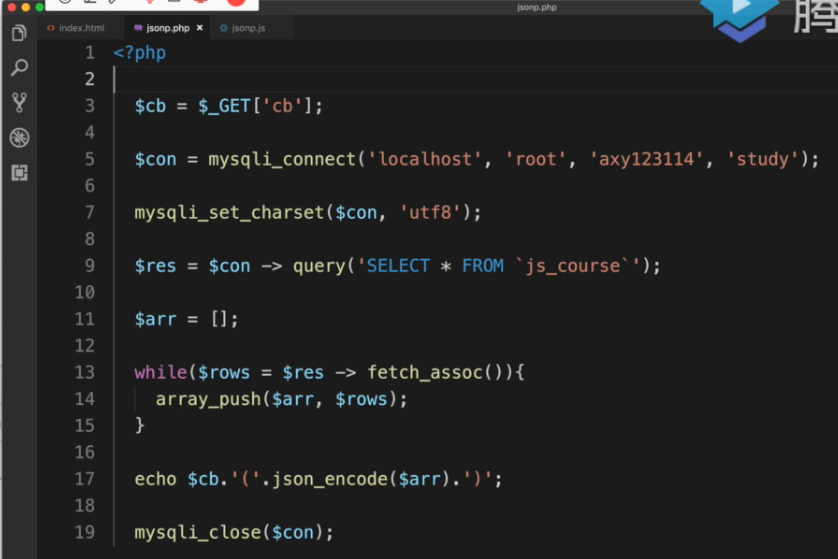Viewport: 838px width, 559px height.
Task: Open the Extensions view
Action: [19, 173]
